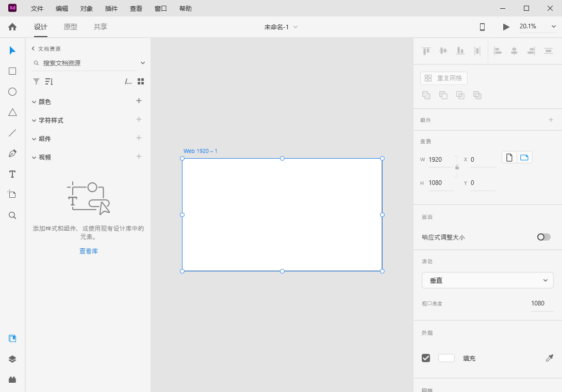Click the Repeat Grid button

coord(444,78)
